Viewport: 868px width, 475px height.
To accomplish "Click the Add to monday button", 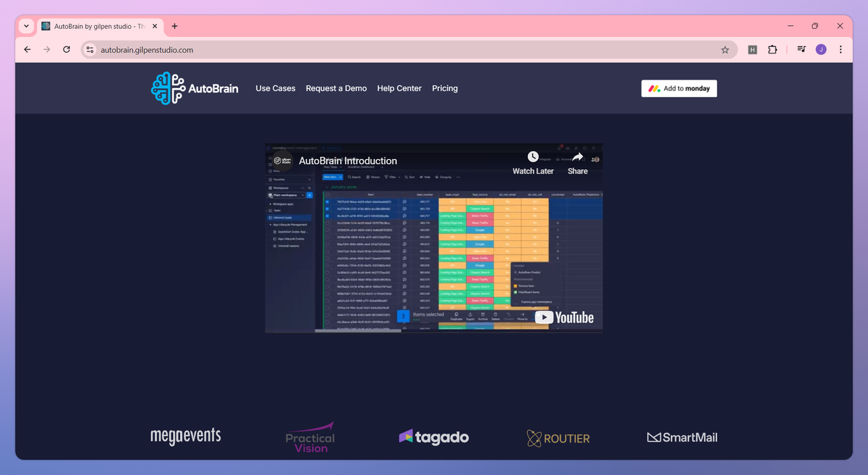I will click(679, 88).
